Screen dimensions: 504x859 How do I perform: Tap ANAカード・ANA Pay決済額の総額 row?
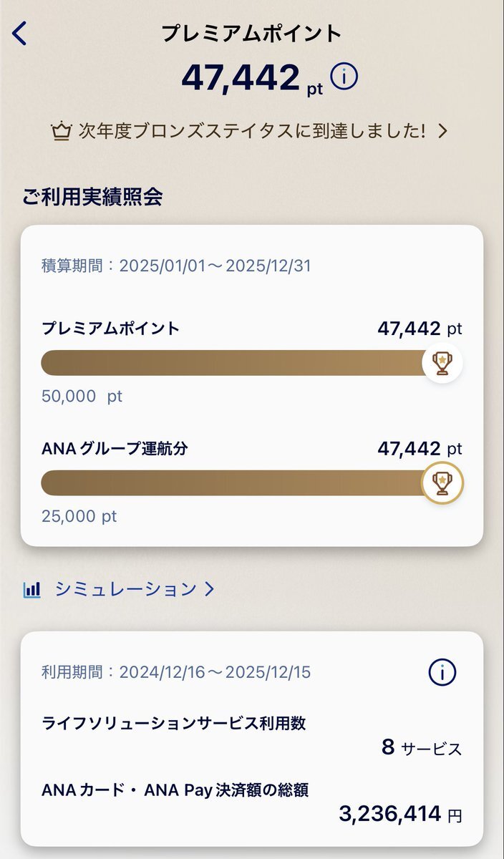(x=252, y=802)
